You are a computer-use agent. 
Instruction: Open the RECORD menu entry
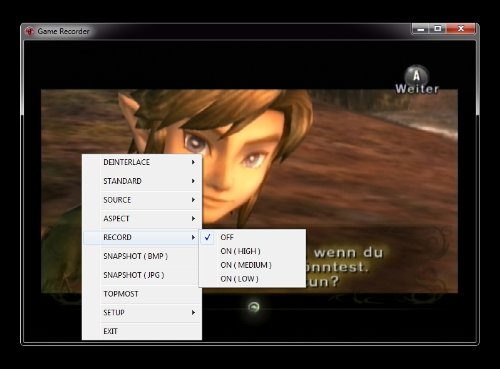click(142, 237)
